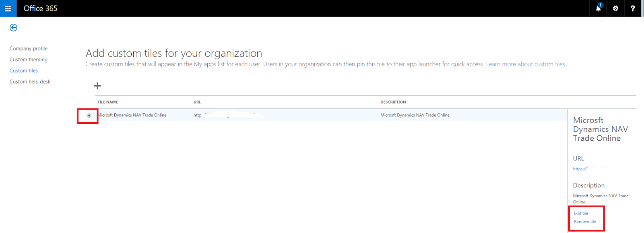
Task: Click Edit tile link
Action: (581, 213)
